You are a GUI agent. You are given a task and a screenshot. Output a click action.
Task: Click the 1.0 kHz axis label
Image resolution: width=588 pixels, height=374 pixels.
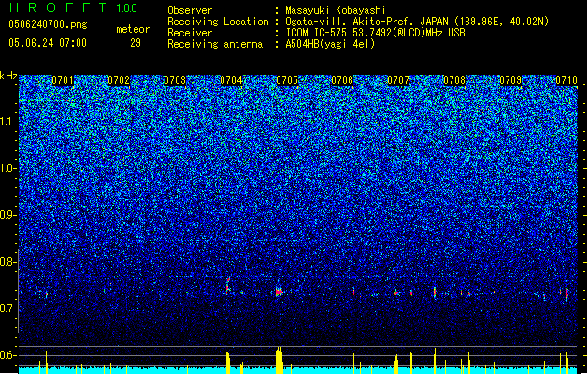click(8, 168)
